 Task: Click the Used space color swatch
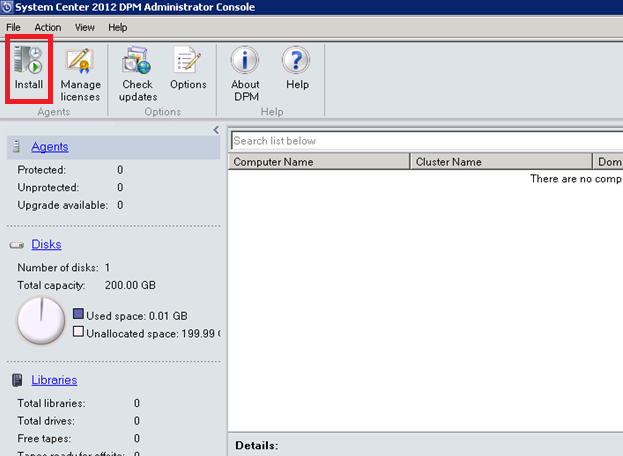tap(78, 314)
